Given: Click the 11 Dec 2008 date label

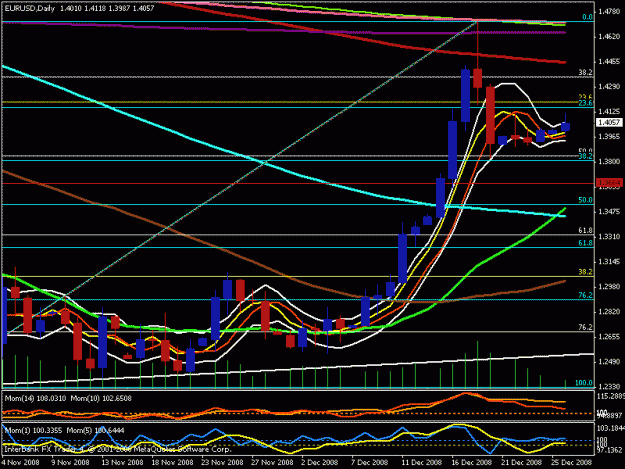Looking at the screenshot, I should (x=422, y=462).
